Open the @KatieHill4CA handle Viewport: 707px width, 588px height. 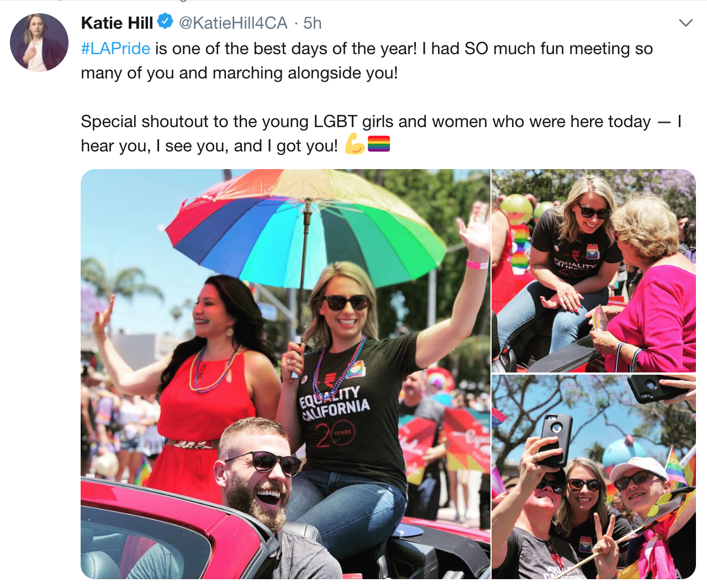[x=233, y=23]
